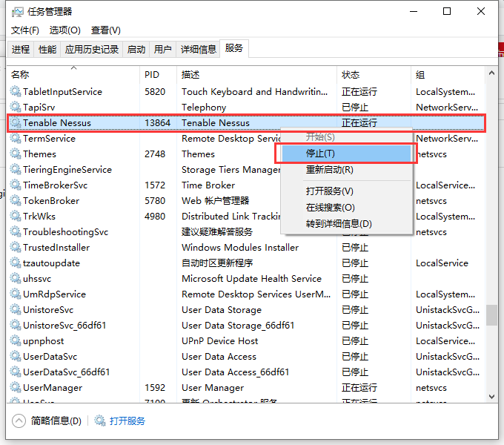Click the gear icon beside TrkWks
Image resolution: width=504 pixels, height=445 pixels.
point(16,216)
